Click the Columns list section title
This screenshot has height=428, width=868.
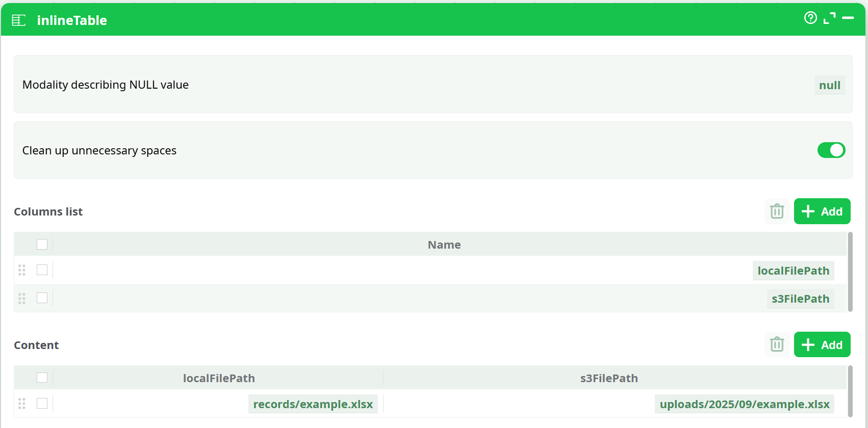click(x=48, y=211)
